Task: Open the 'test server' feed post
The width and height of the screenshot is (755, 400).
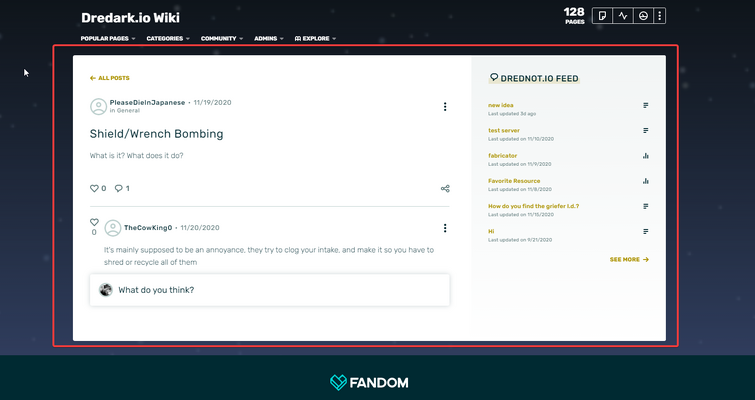Action: point(504,130)
